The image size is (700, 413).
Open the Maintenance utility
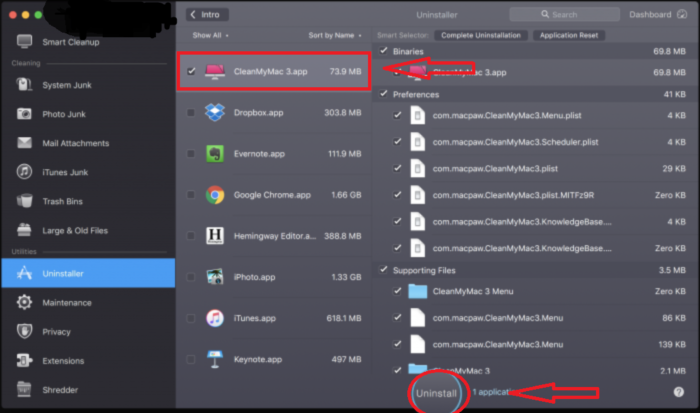click(88, 302)
